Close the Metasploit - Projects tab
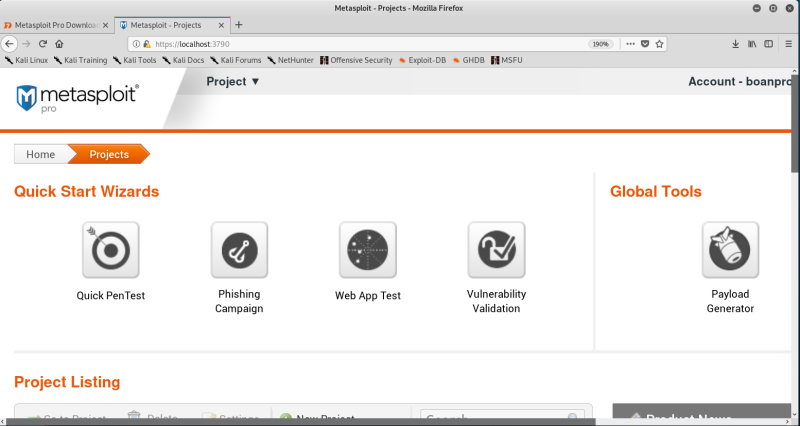 click(x=221, y=25)
